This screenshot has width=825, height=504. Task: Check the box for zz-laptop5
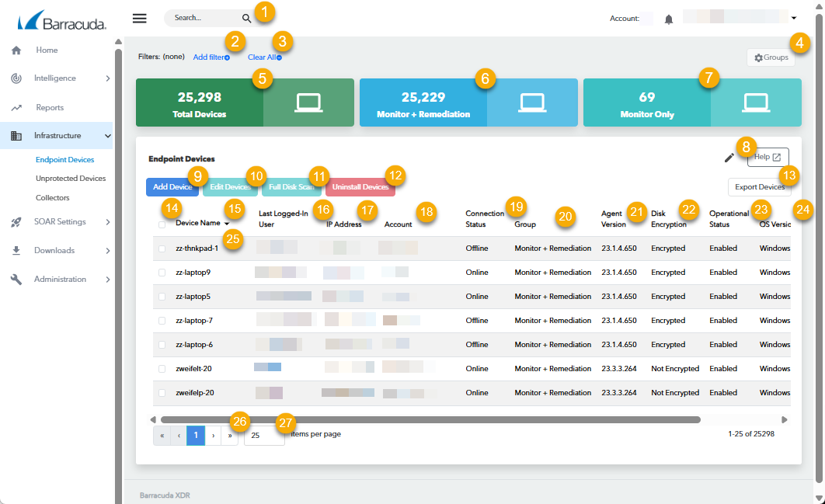(162, 297)
